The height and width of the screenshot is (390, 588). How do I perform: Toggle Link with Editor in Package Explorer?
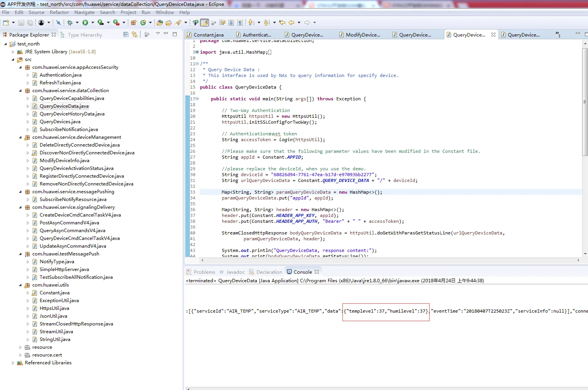coord(135,35)
